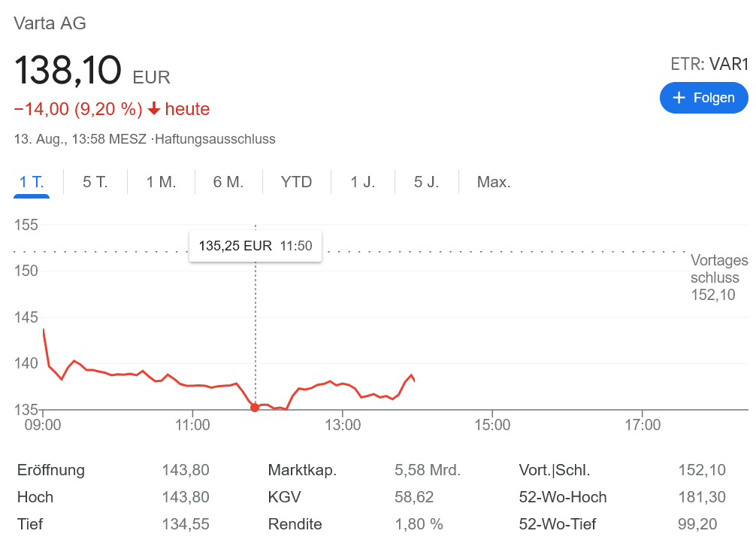The image size is (756, 555).
Task: Click the red data point on chart
Action: [255, 408]
